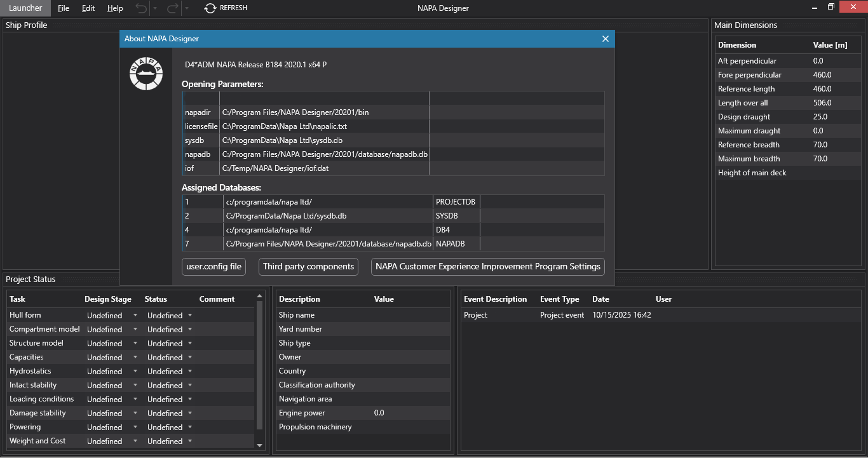The height and width of the screenshot is (458, 868).
Task: Select the Project event row
Action: (661, 315)
